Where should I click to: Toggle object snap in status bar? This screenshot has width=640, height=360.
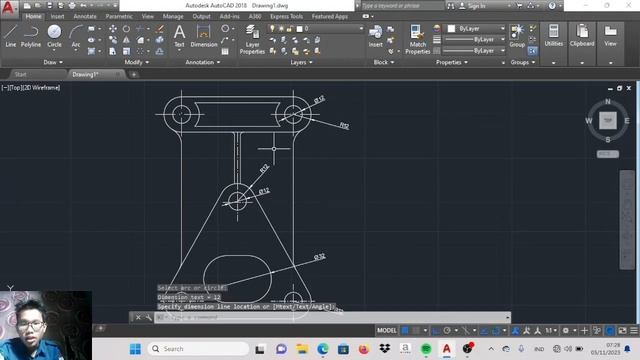pyautogui.click(x=496, y=330)
